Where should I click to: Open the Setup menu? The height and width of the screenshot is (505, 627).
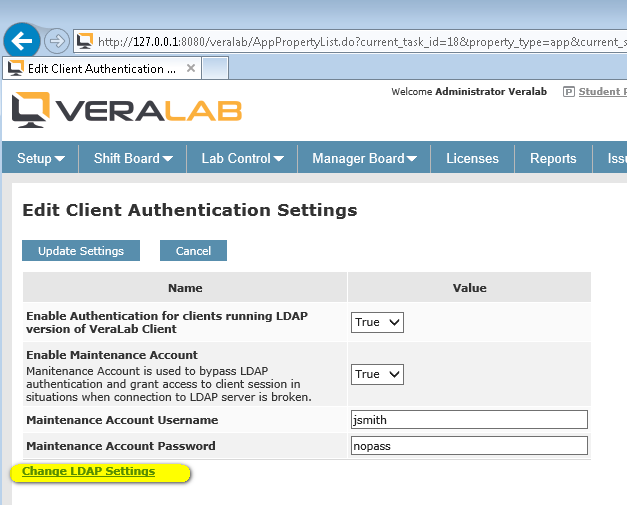point(40,158)
